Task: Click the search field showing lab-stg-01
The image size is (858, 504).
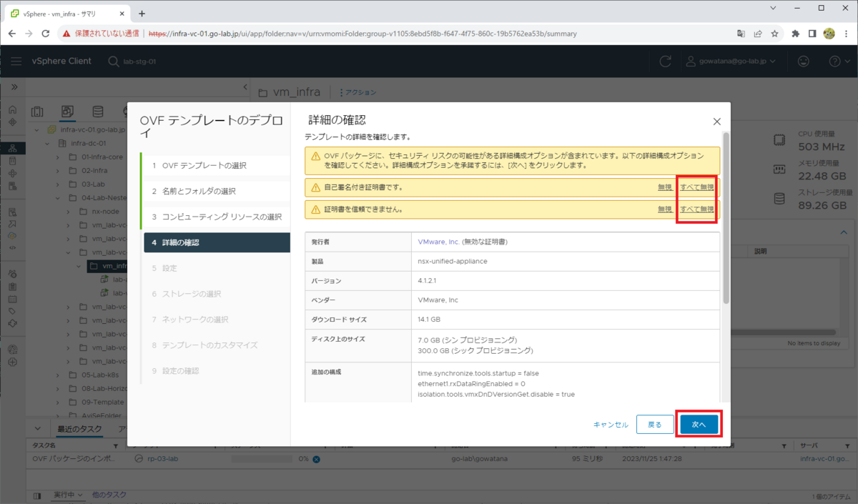Action: (x=139, y=61)
